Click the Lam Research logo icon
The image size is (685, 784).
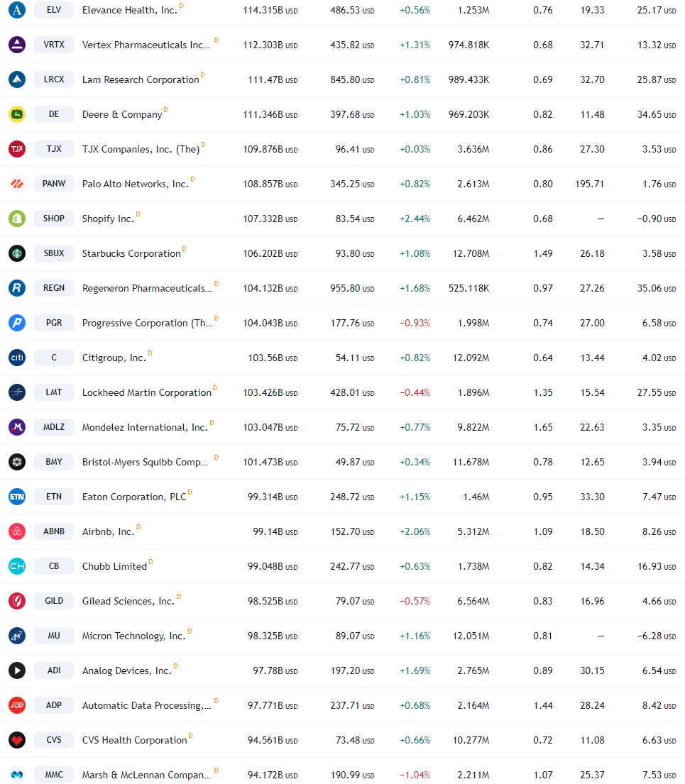point(17,79)
